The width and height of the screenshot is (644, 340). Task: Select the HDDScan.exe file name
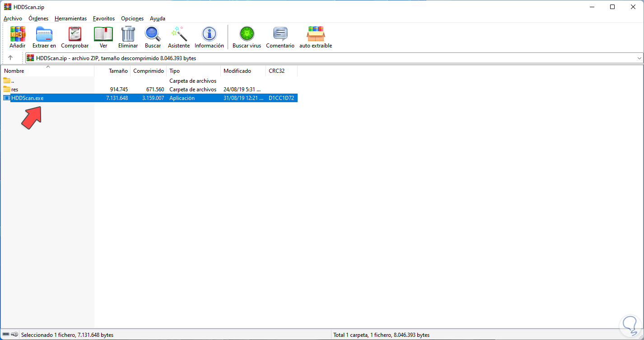pyautogui.click(x=27, y=98)
